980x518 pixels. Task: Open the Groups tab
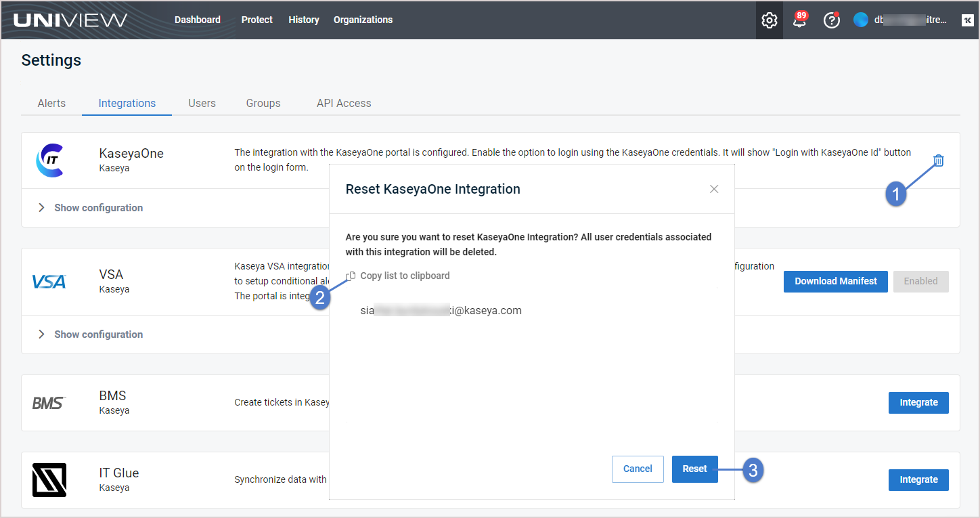pos(263,103)
